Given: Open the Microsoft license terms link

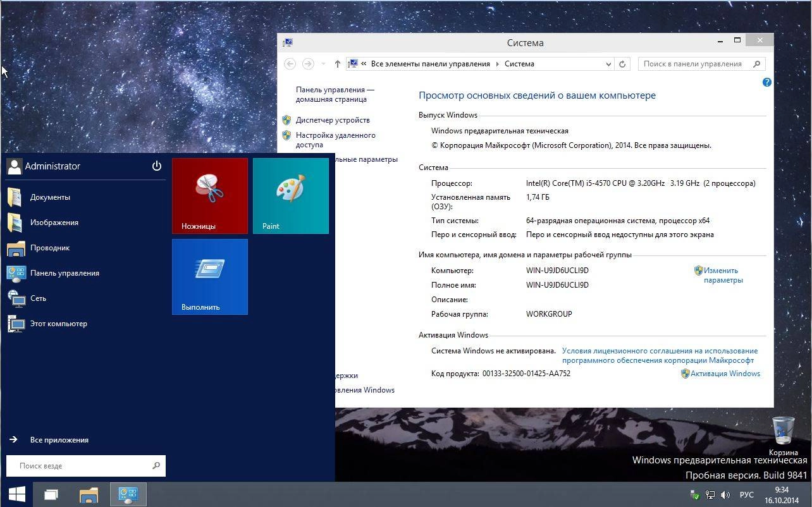Looking at the screenshot, I should pos(660,355).
